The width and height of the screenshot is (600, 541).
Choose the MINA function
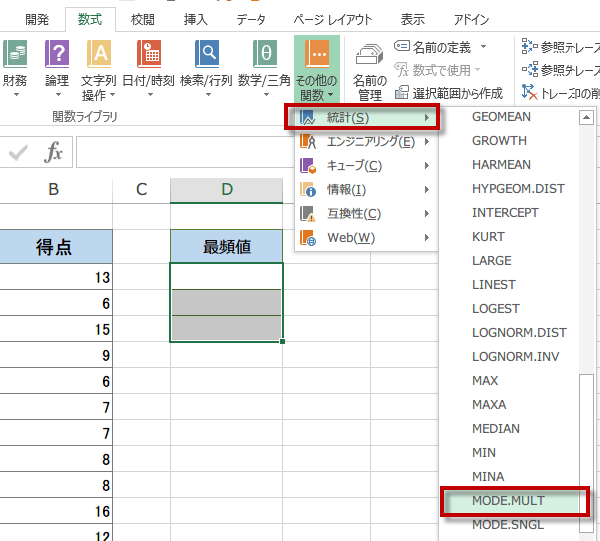488,477
